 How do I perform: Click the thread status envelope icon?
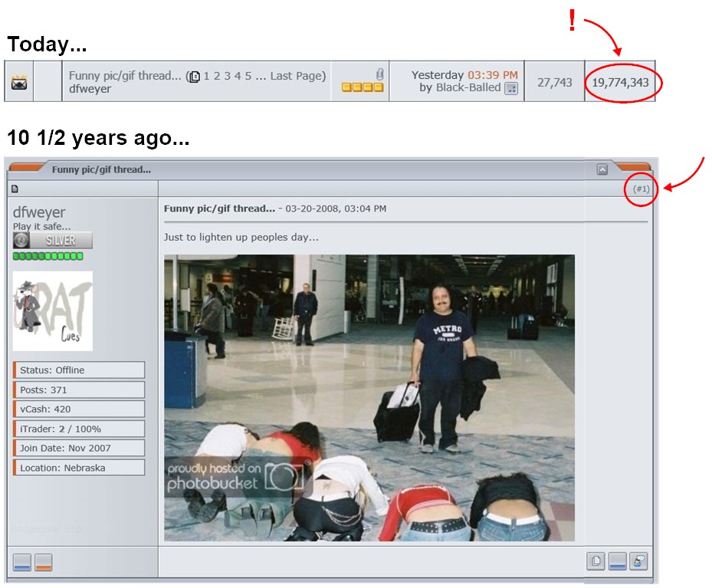[x=19, y=83]
